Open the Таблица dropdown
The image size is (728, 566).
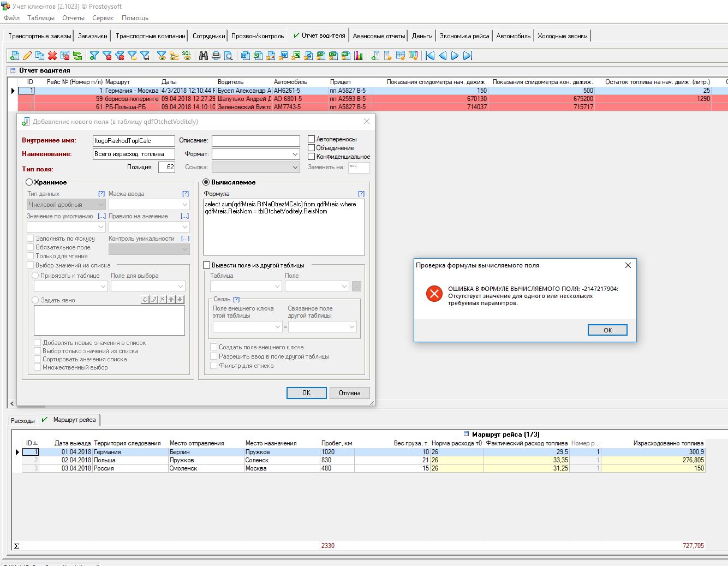pos(277,287)
